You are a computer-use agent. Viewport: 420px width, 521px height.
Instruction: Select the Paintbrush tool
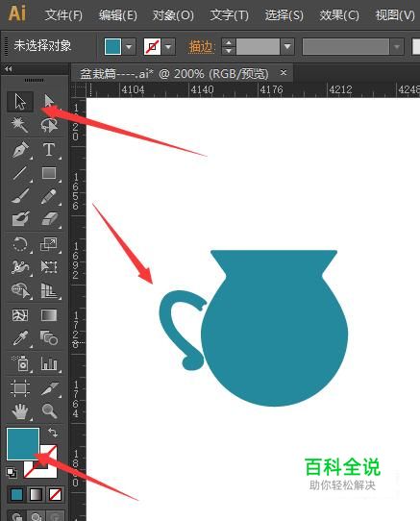(20, 196)
